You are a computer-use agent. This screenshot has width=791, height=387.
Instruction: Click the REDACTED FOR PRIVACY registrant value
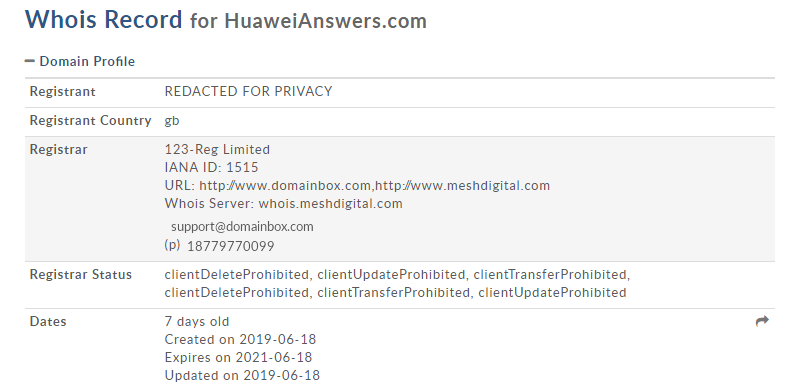pyautogui.click(x=248, y=91)
